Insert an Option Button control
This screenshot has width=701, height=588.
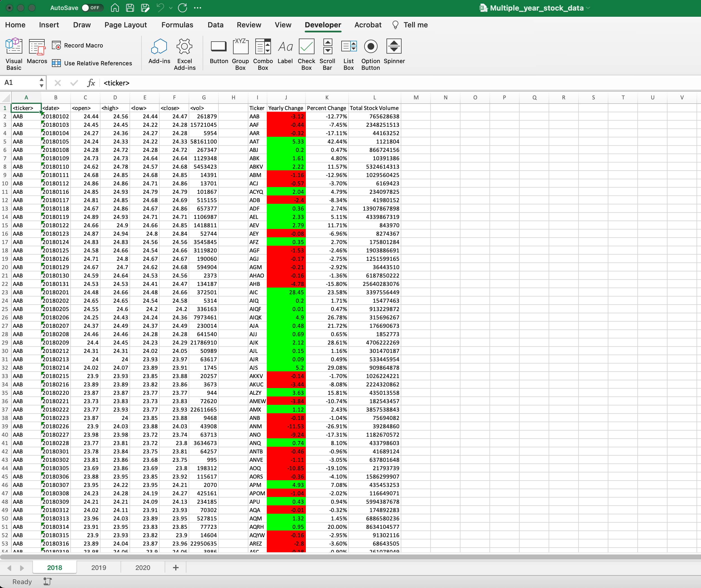[x=371, y=53]
